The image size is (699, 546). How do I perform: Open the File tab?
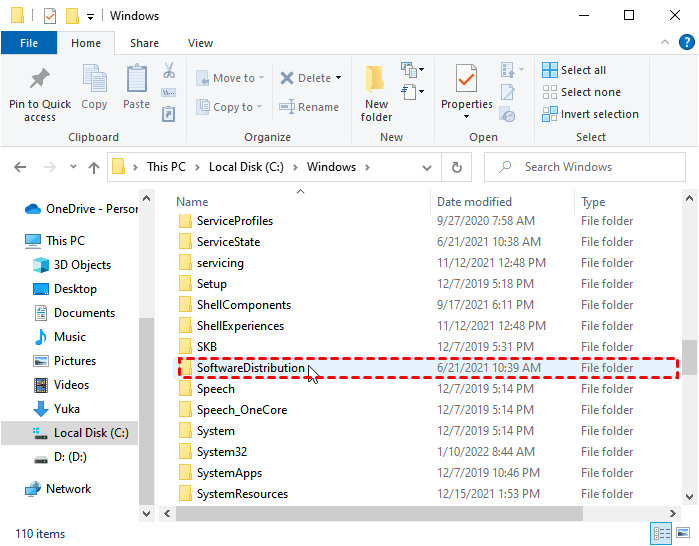pos(29,43)
